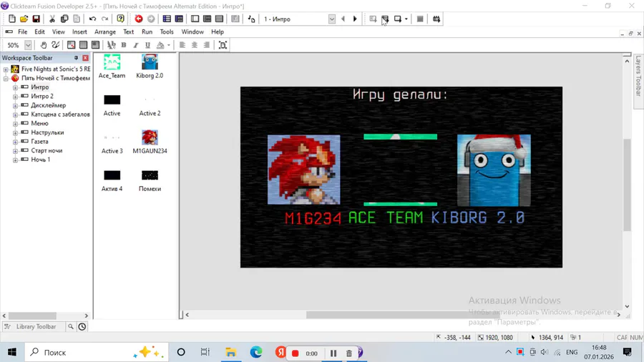Expand the Дисклеймер frame node

15,105
